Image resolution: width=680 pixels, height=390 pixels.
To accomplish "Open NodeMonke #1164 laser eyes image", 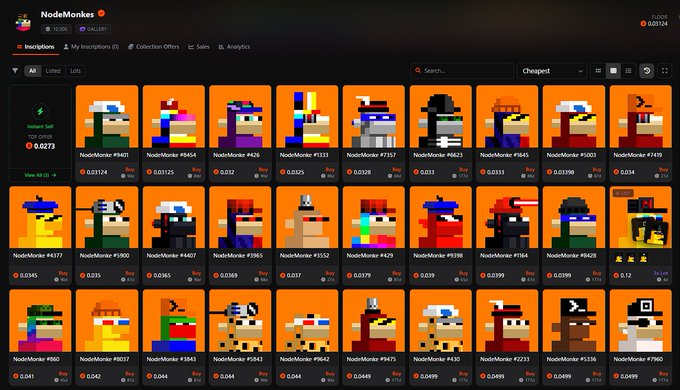I will tap(507, 217).
